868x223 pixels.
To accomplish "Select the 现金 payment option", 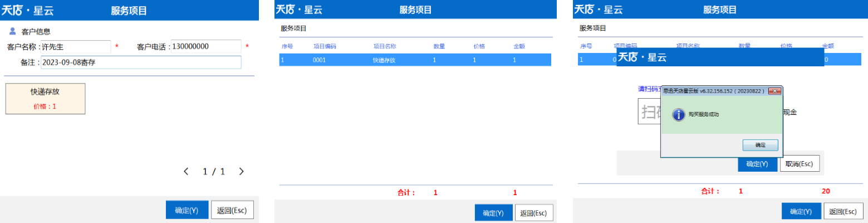I will click(x=789, y=112).
